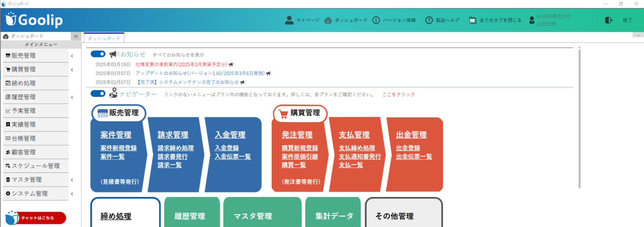Click the 締め処理 sidebar checkbox icon

click(x=8, y=83)
